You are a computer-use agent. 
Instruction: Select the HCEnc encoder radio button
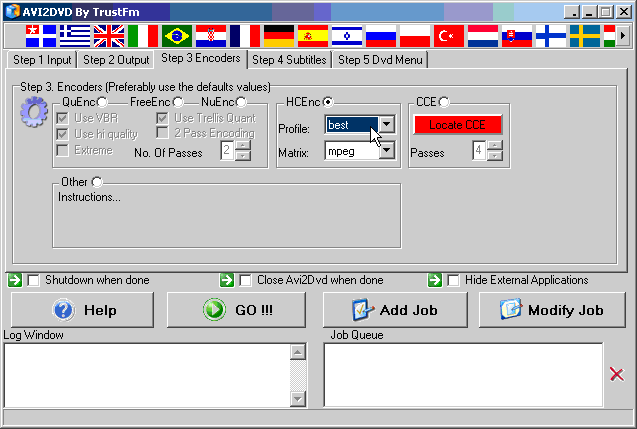coord(328,102)
